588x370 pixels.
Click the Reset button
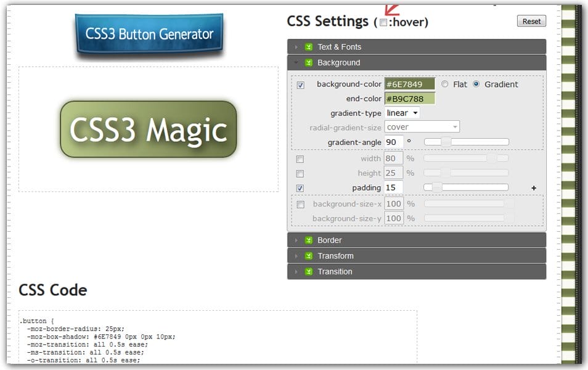pyautogui.click(x=531, y=20)
